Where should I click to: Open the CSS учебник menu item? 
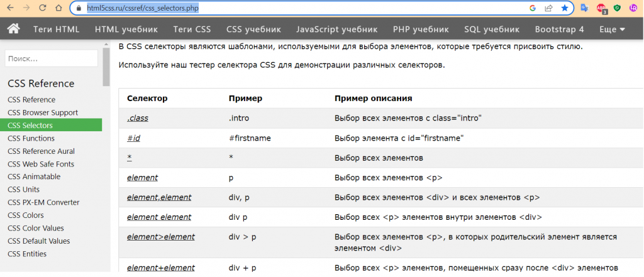tap(253, 29)
